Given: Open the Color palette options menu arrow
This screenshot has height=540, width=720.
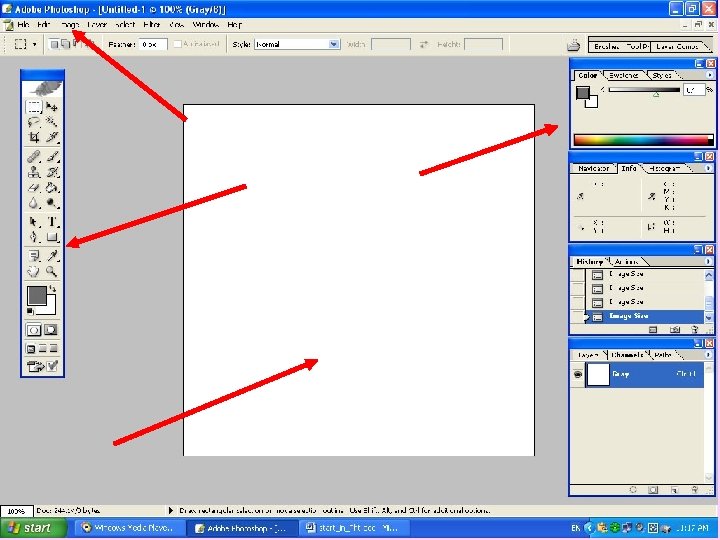Looking at the screenshot, I should (x=710, y=75).
